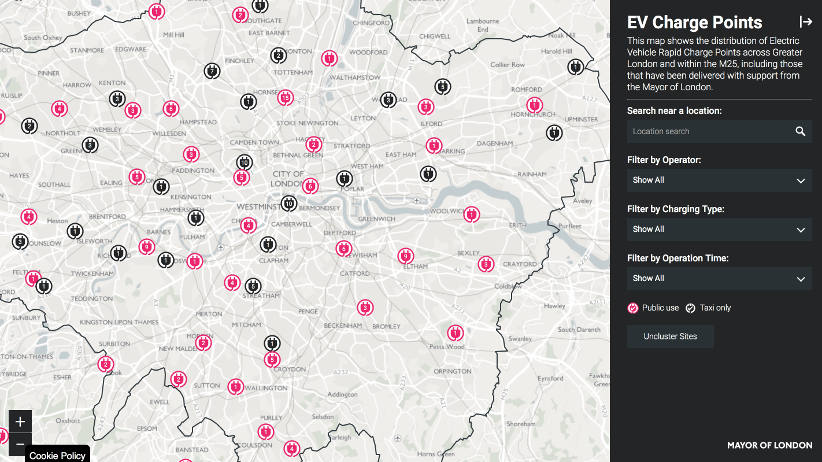Image resolution: width=822 pixels, height=462 pixels.
Task: Open the black cluster marker labelled 10
Action: click(289, 203)
